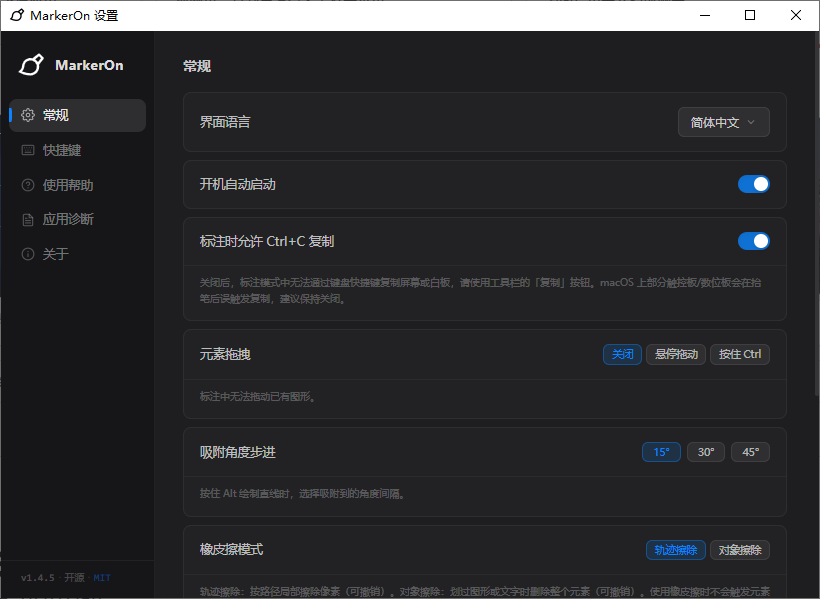Minimize the MarkerOn 设置 window
The height and width of the screenshot is (599, 820).
pyautogui.click(x=705, y=15)
